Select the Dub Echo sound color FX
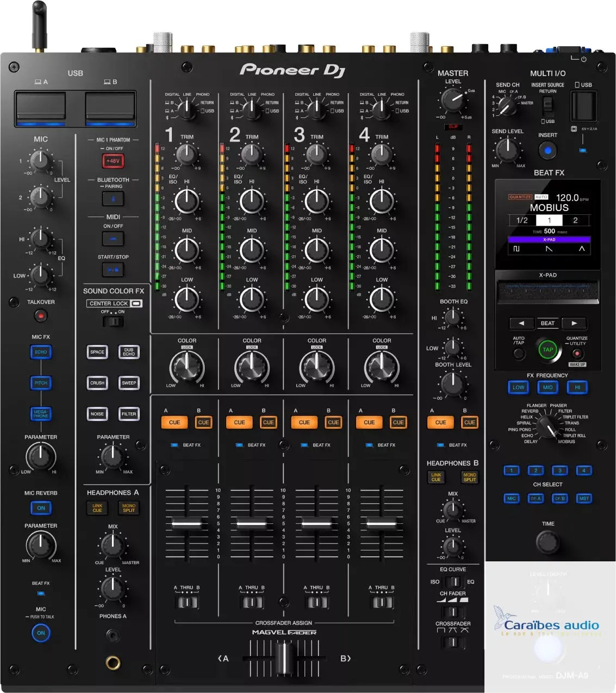Screen dimensions: 616x693 (129, 352)
